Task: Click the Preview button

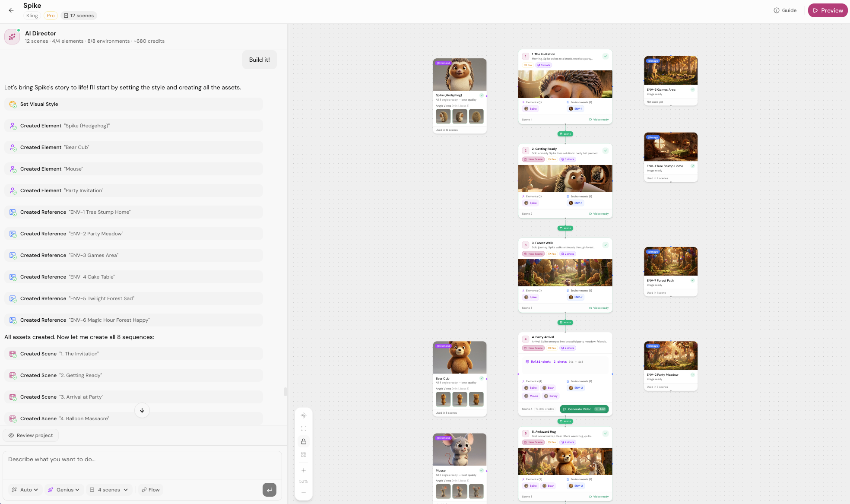Action: 828,10
